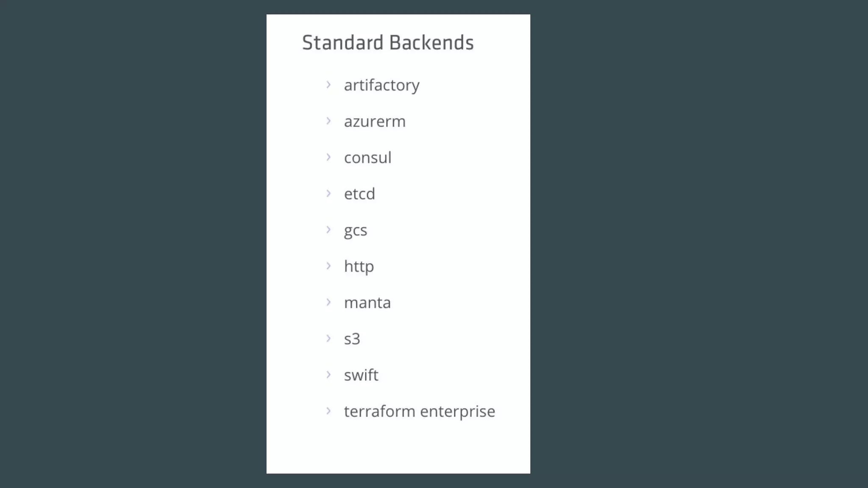Select the manta backend item

(367, 303)
